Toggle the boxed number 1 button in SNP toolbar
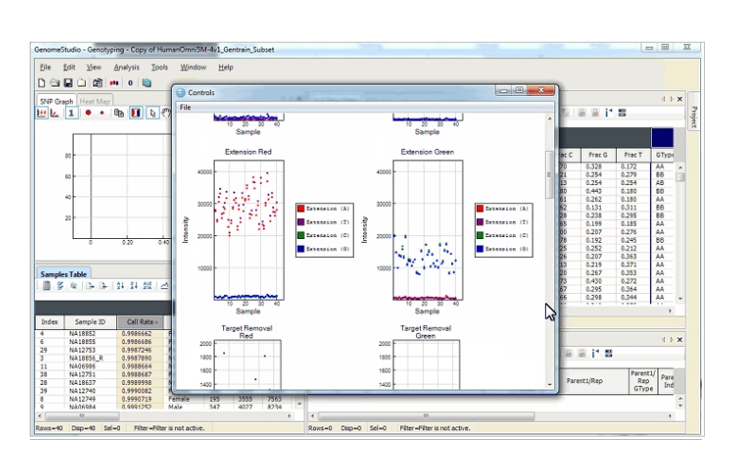This screenshot has height=475, width=736. [x=72, y=113]
